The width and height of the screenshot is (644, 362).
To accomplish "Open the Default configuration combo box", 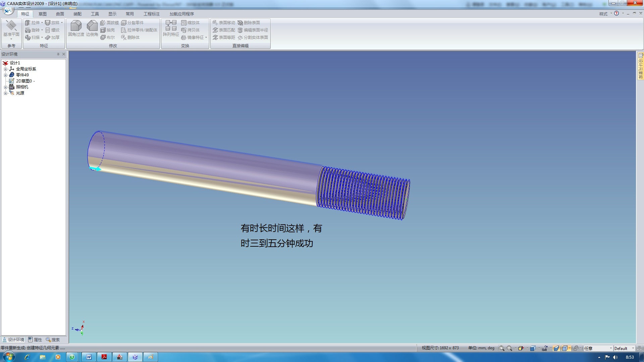I will coord(624,348).
